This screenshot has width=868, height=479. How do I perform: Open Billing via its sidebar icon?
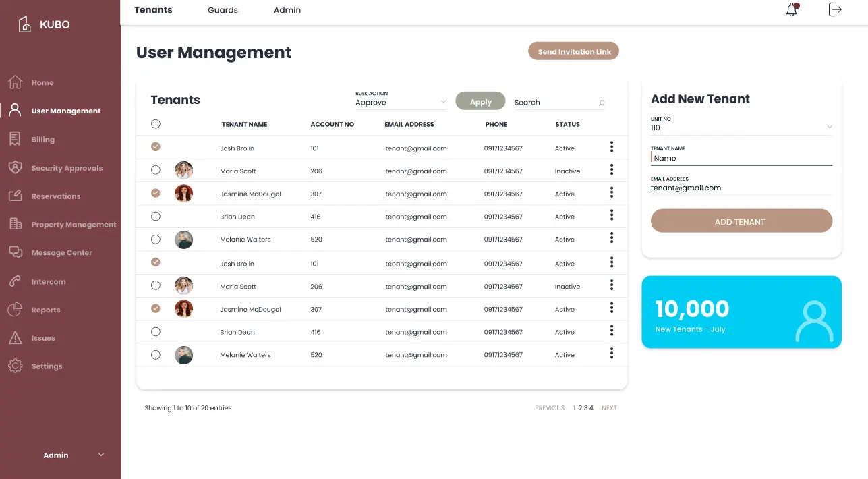pos(15,139)
